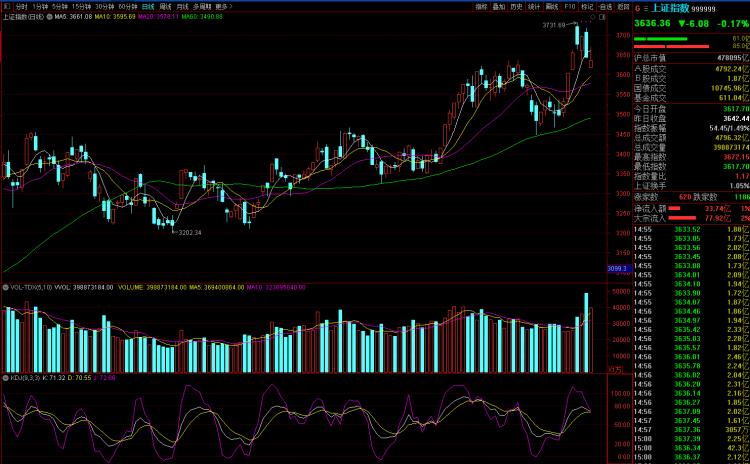
Task: Click the -自选 watchlist button
Action: pos(605,7)
